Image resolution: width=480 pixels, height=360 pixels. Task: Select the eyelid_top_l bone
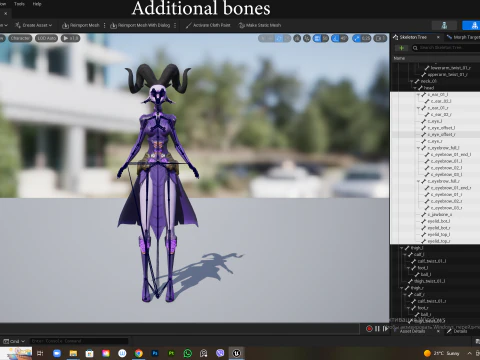pos(435,235)
